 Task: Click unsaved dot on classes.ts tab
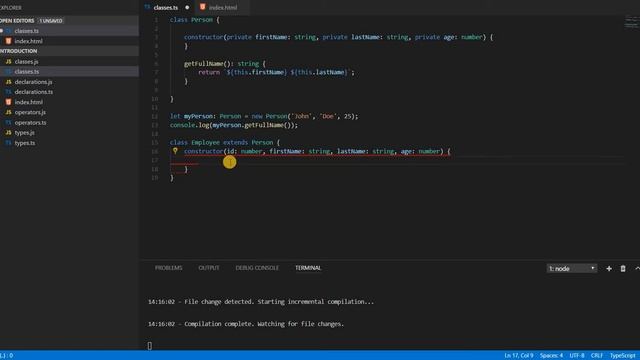click(187, 7)
